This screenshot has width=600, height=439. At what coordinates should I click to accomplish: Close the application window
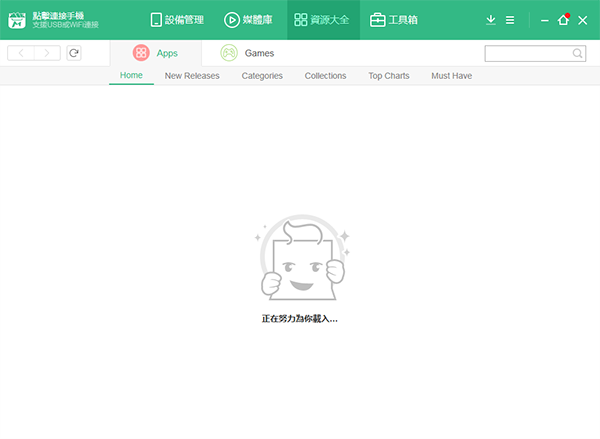[x=582, y=20]
